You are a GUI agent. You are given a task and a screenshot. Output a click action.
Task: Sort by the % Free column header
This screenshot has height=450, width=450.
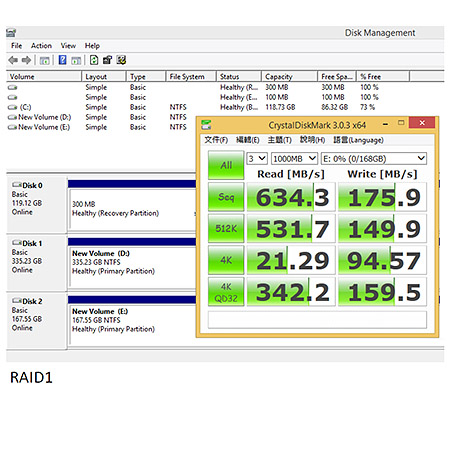click(x=383, y=76)
